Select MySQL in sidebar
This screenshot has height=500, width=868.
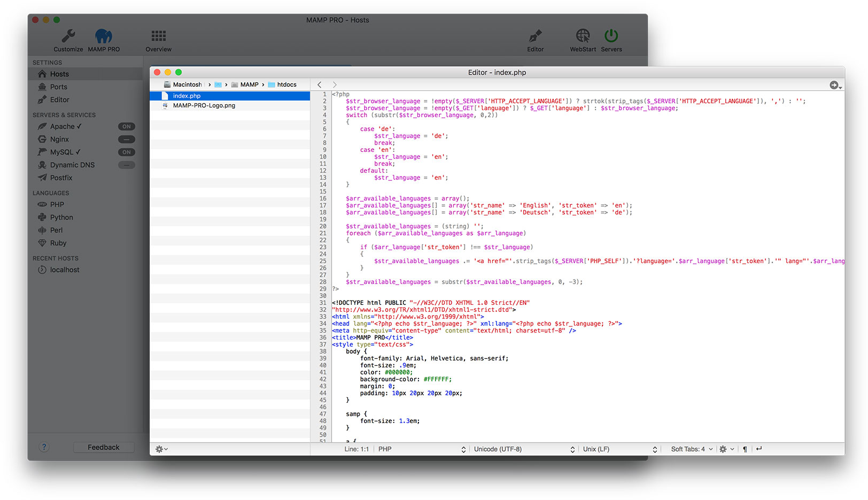click(65, 152)
